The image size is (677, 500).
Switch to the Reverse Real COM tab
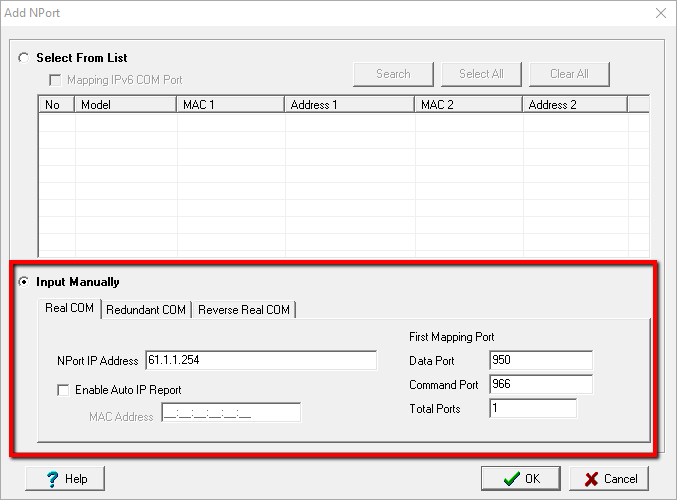pyautogui.click(x=244, y=310)
